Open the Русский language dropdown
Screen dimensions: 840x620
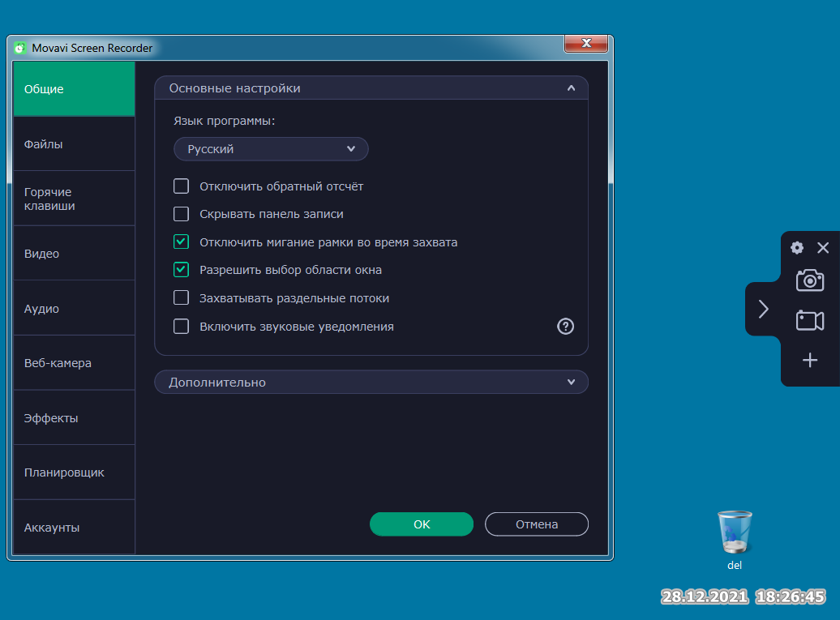tap(271, 149)
